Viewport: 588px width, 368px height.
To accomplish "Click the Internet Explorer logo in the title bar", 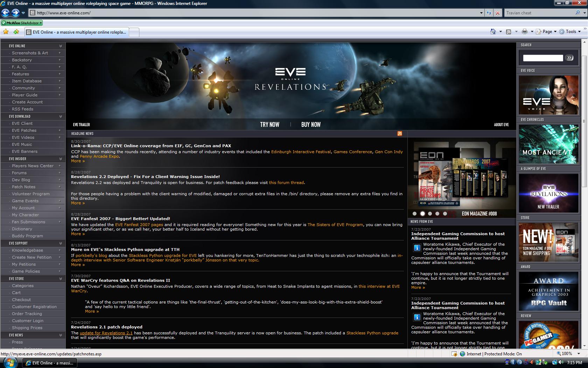I will (3, 3).
